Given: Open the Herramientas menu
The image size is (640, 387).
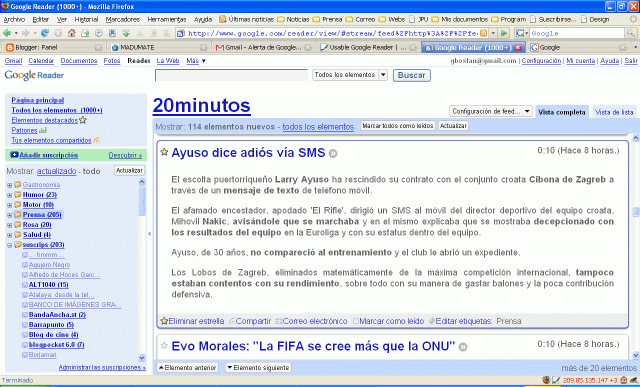Looking at the screenshot, I should pos(167,19).
